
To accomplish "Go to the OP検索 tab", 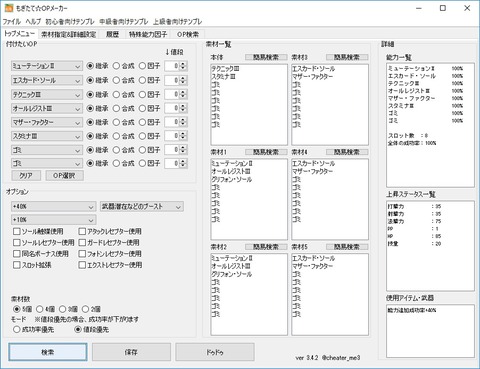I will point(188,34).
